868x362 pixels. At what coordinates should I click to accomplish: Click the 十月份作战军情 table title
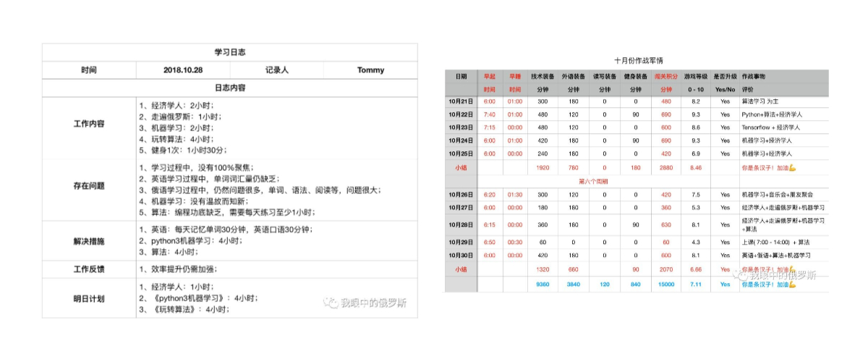[x=638, y=60]
